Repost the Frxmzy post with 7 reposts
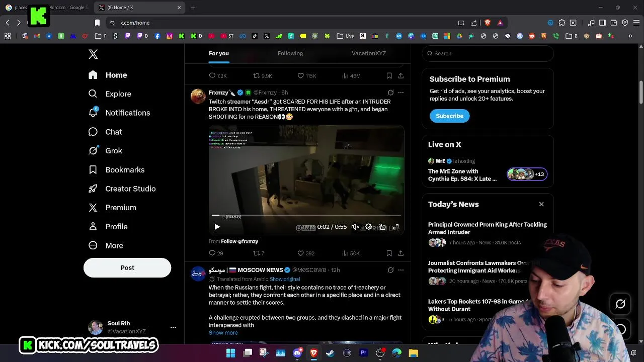 tap(258, 253)
